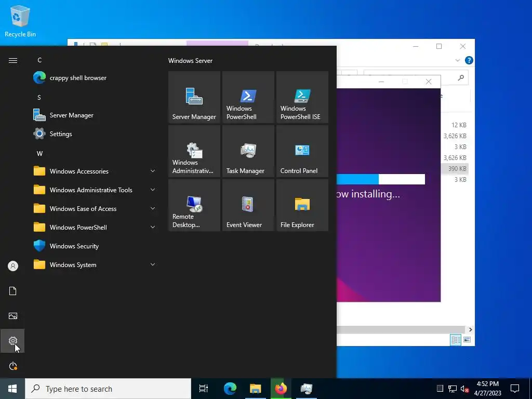This screenshot has width=532, height=399.
Task: Open the Windows Administrative Tools tile
Action: click(x=194, y=151)
